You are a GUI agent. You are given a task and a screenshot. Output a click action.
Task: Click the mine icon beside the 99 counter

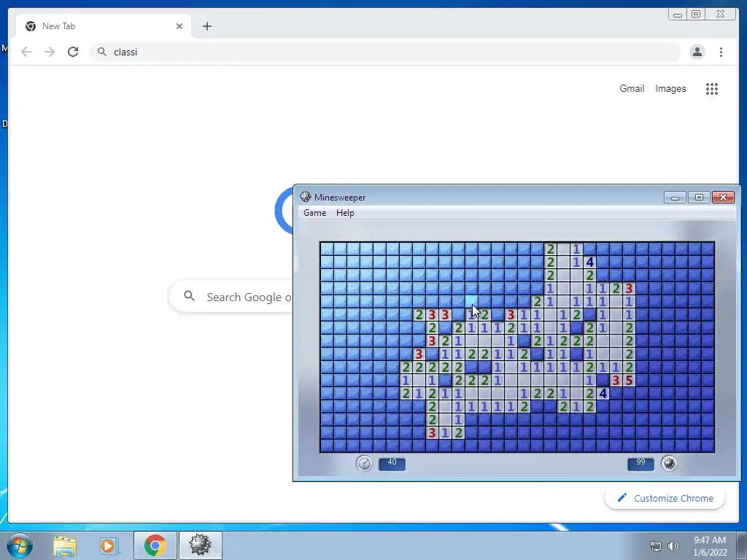[669, 463]
